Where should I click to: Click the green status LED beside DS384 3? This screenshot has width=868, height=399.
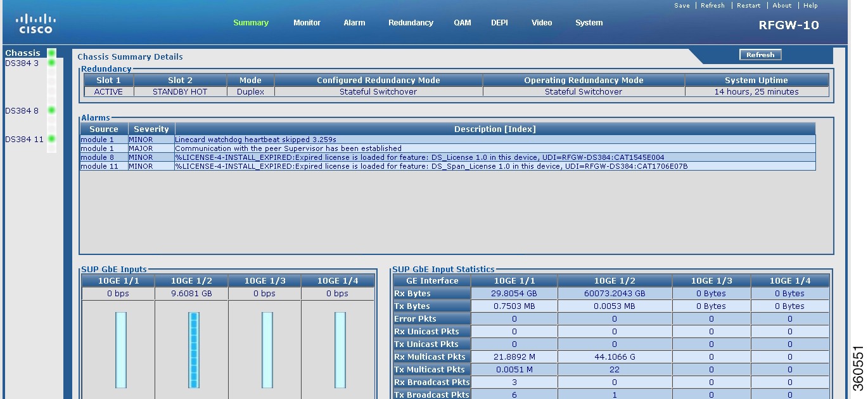click(51, 63)
